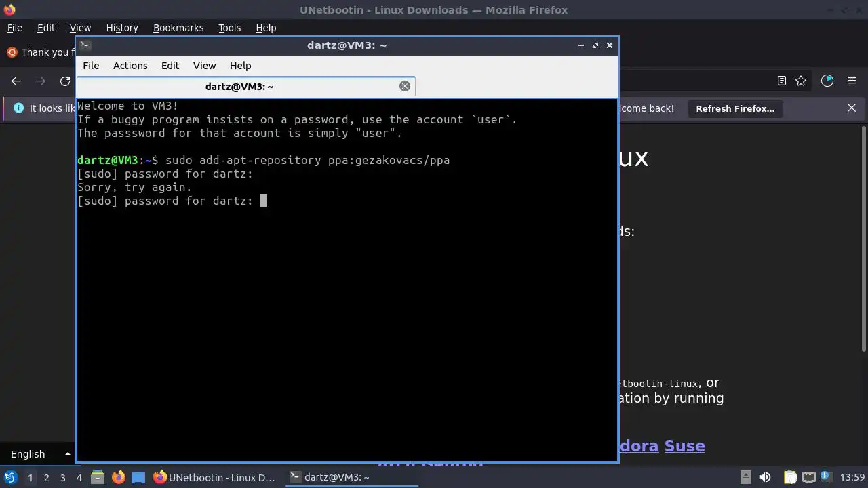Go forward in Firefox
Image resolution: width=868 pixels, height=488 pixels.
(41, 81)
